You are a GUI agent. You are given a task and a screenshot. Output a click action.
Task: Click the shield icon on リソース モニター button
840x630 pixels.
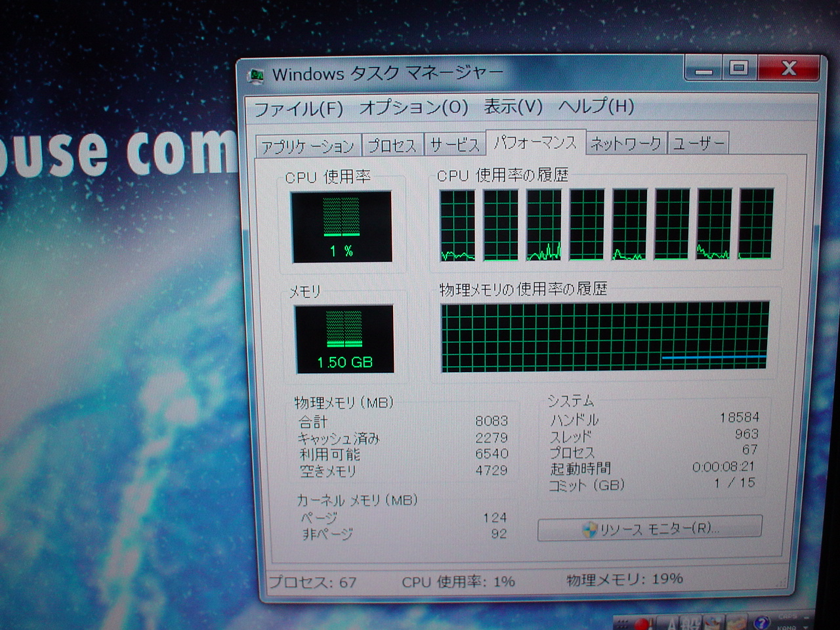point(590,530)
